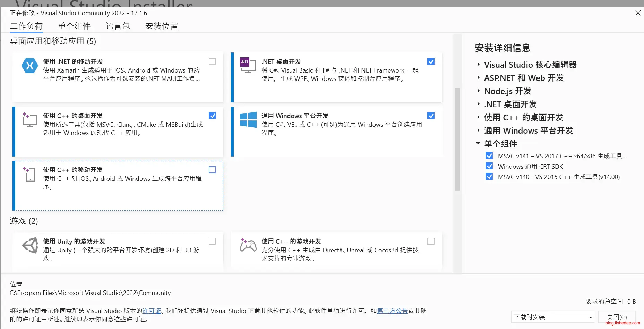
Task: Uncheck the 使用 C++ 的桌面开发 workload checkbox
Action: point(212,116)
